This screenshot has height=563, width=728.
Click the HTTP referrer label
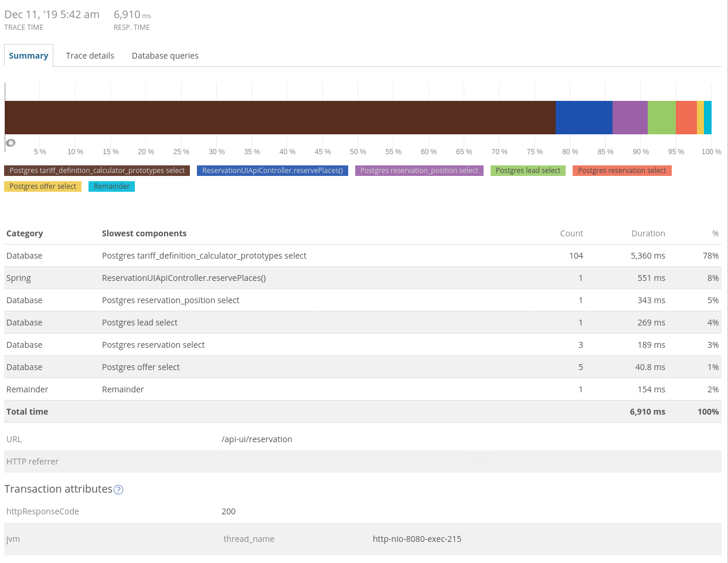pyautogui.click(x=32, y=462)
